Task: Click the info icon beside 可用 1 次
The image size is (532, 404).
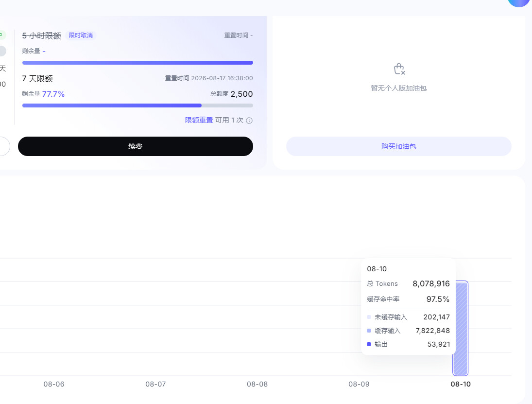Action: 249,121
